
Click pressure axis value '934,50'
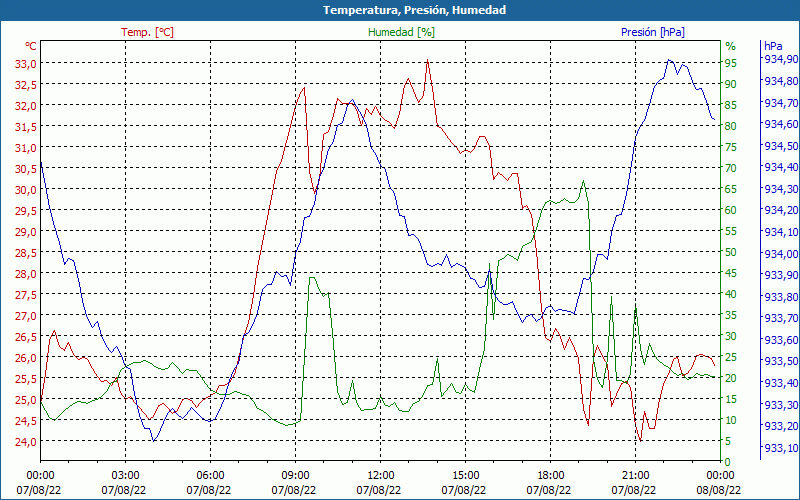(781, 146)
